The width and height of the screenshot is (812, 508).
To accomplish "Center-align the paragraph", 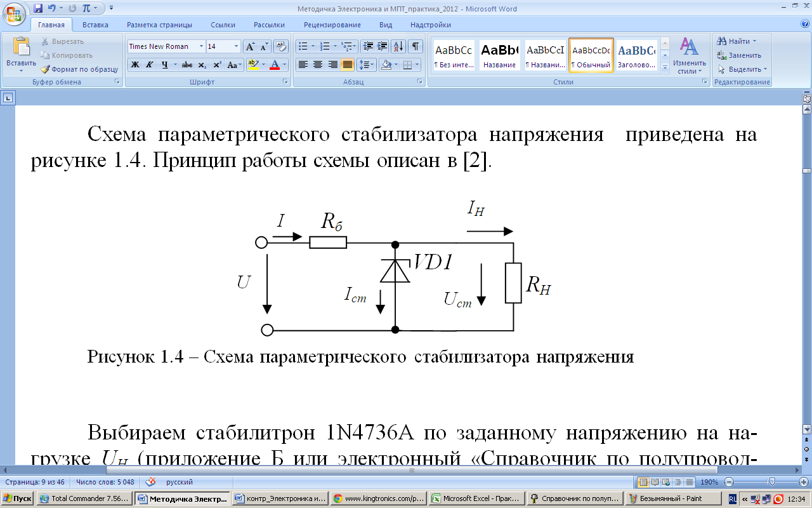I will pos(317,65).
